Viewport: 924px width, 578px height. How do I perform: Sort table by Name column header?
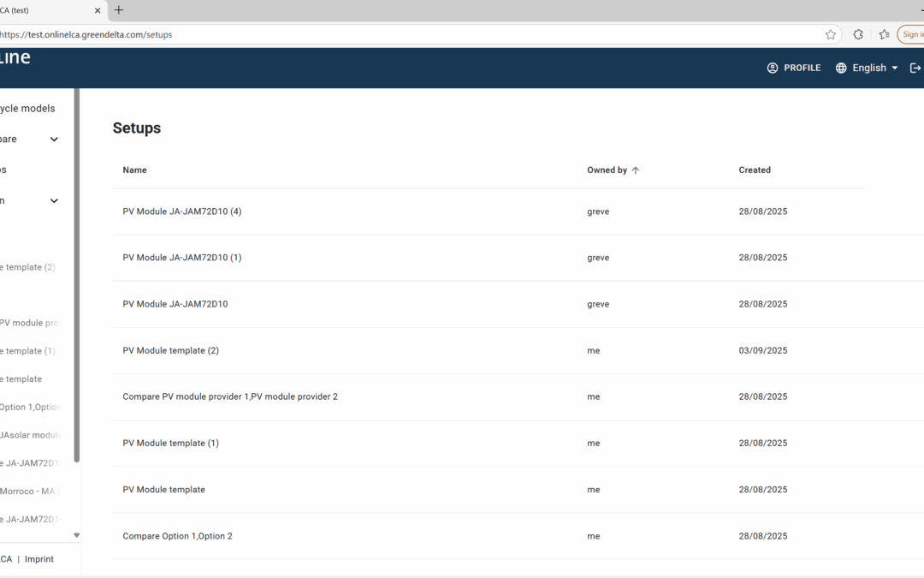(x=134, y=170)
